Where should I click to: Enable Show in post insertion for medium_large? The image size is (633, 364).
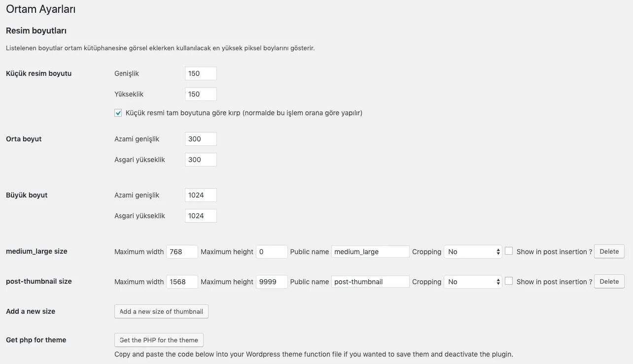(509, 251)
